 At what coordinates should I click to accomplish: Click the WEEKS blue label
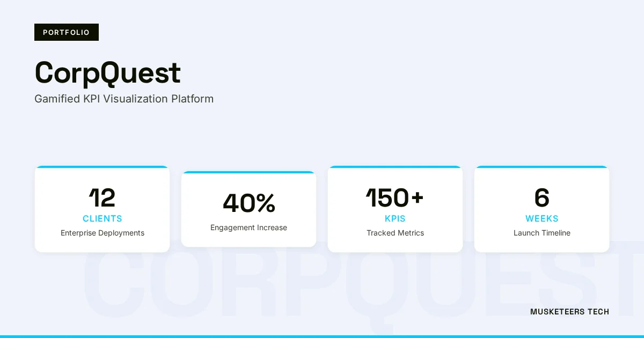541,218
